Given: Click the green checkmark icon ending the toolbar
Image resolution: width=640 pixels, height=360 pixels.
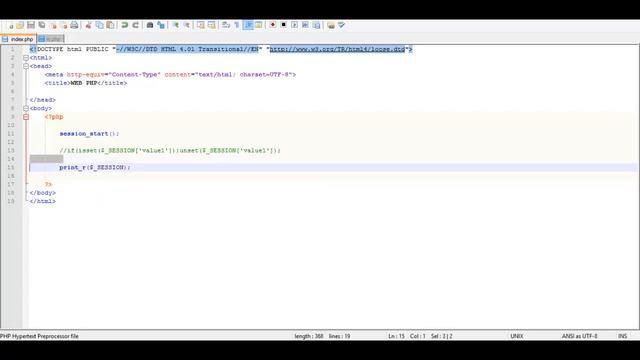Looking at the screenshot, I should coord(342,25).
